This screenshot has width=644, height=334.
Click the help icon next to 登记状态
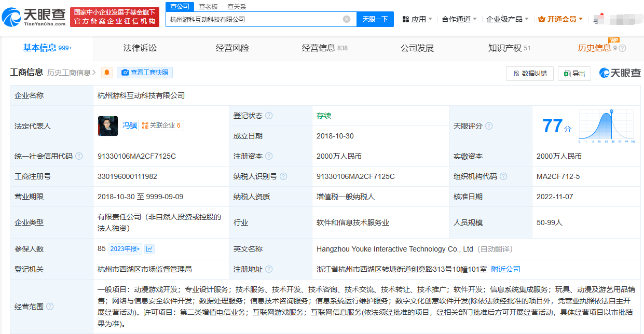pos(269,116)
